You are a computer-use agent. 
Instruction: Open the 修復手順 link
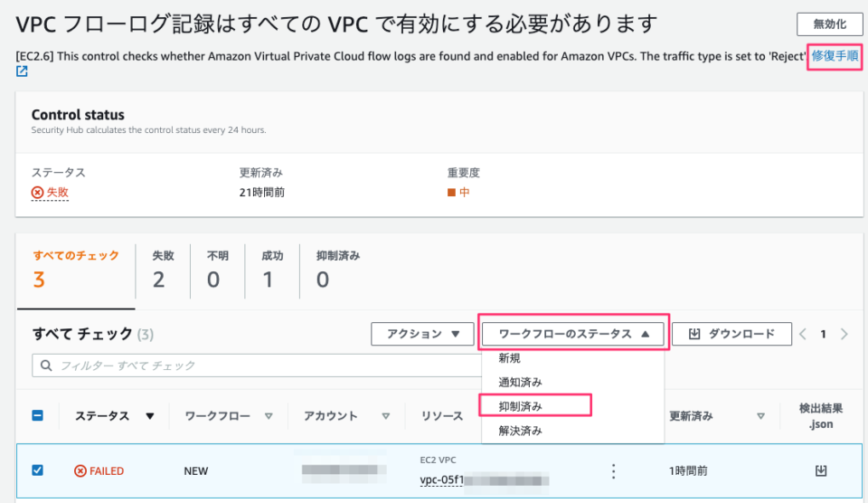coord(835,56)
